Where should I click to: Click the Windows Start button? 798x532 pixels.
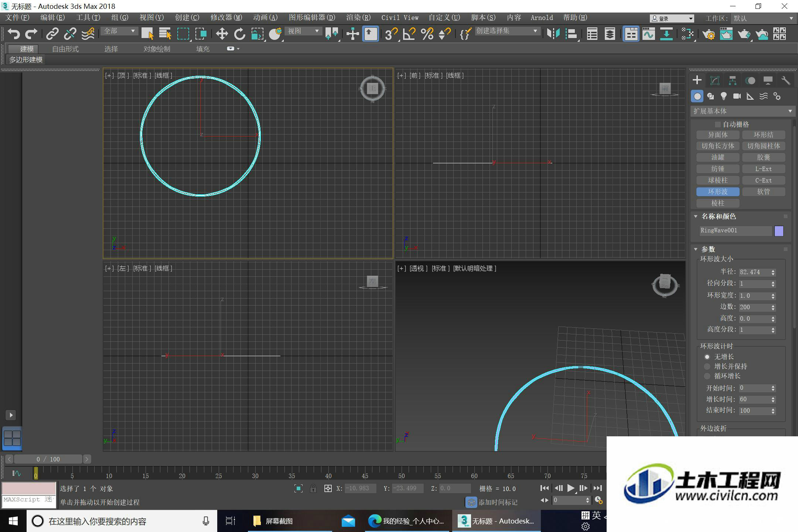[x=13, y=521]
